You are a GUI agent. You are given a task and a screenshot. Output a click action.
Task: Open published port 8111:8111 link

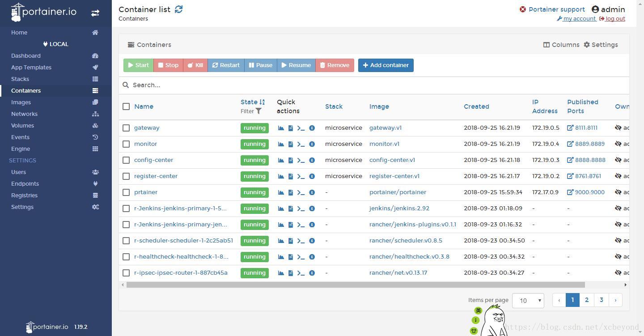(582, 128)
